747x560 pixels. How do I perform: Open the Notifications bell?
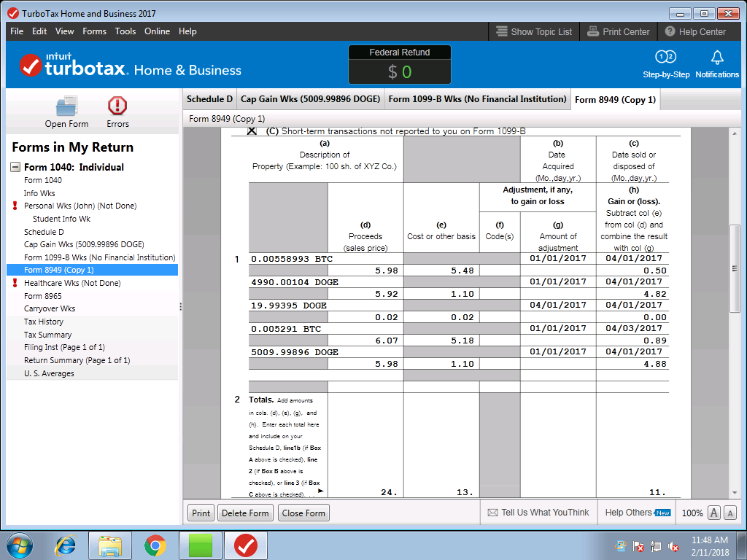(x=717, y=58)
